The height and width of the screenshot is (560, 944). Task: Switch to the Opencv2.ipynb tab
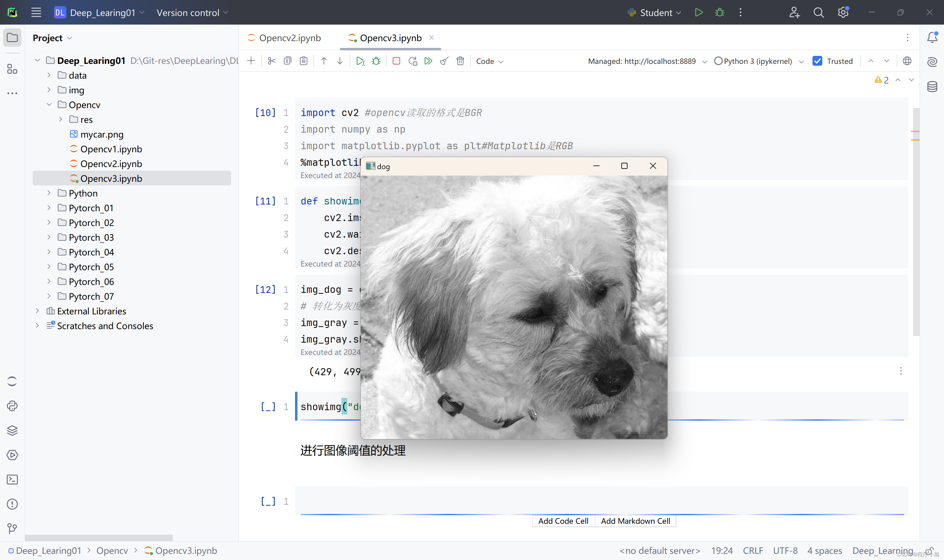click(289, 38)
